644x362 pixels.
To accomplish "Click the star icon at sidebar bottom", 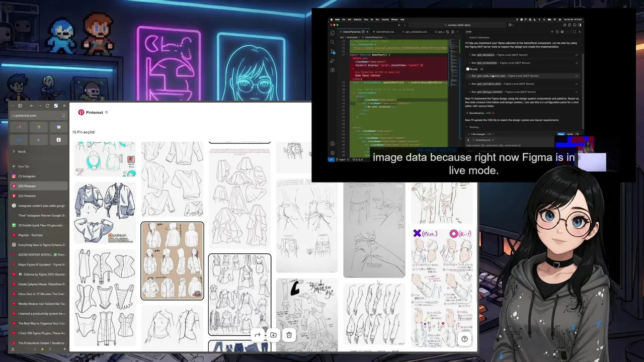I will coord(42,349).
